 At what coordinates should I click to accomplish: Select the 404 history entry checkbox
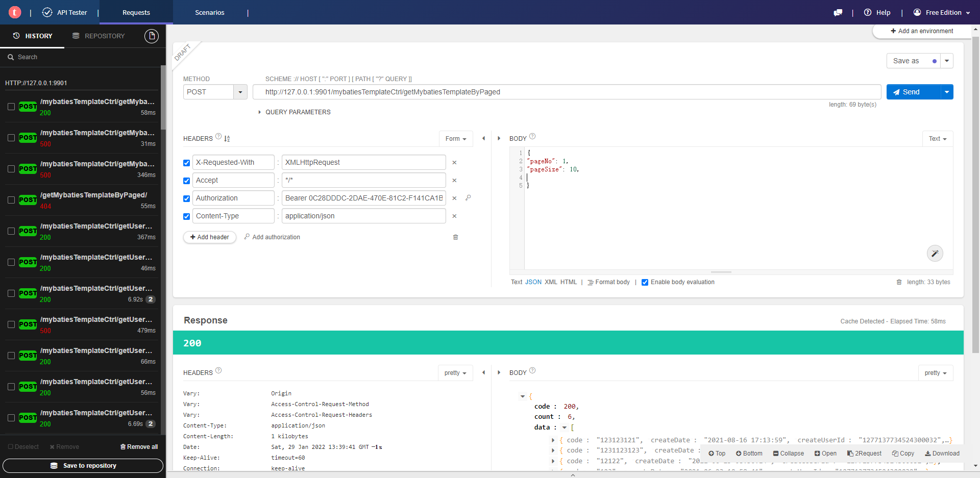11,200
